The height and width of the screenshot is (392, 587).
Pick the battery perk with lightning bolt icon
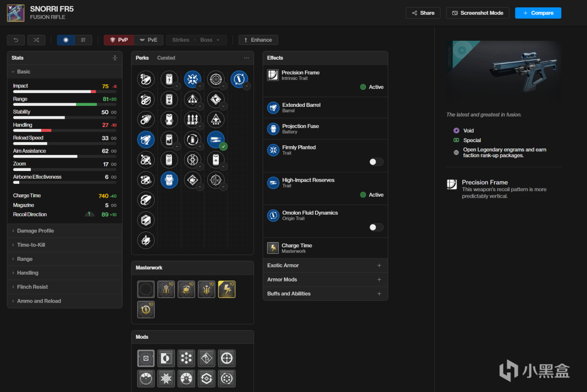[169, 79]
